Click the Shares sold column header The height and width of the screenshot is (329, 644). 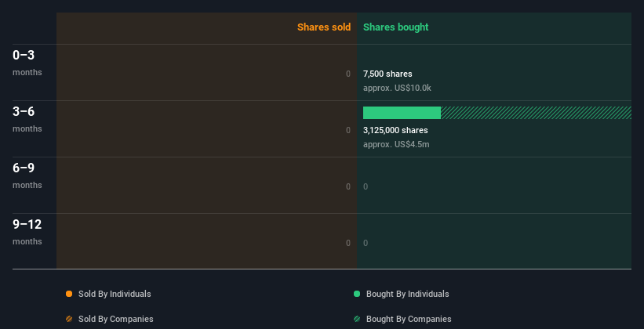coord(324,27)
